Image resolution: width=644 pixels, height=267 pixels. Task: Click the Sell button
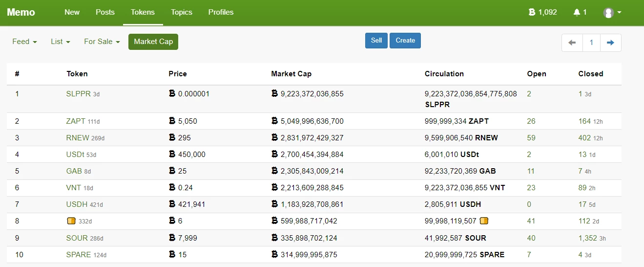point(376,41)
